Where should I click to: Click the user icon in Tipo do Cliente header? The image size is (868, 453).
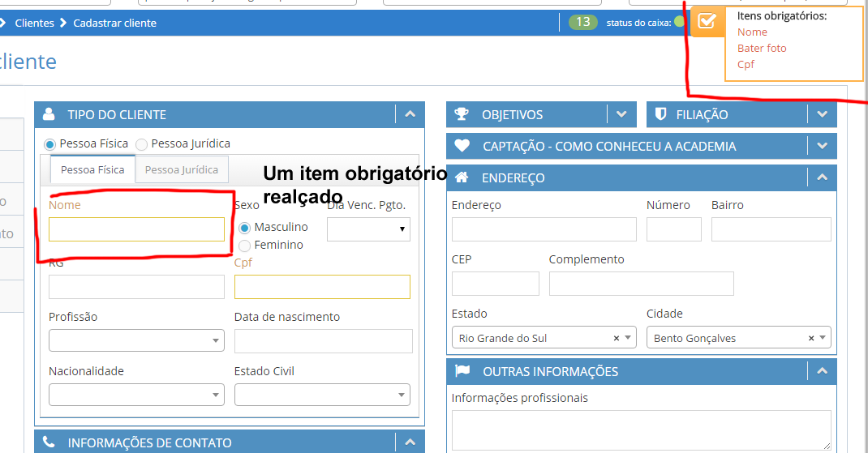coord(49,114)
